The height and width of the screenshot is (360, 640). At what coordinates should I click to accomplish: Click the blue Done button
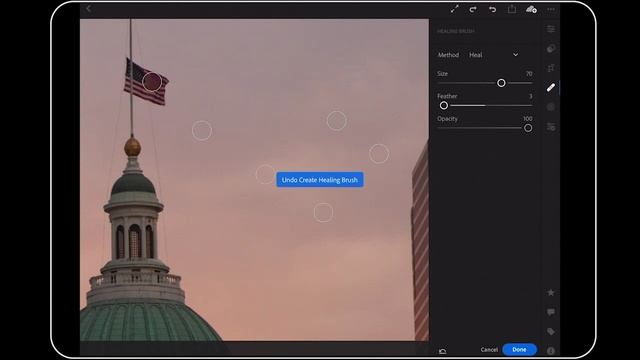click(519, 349)
